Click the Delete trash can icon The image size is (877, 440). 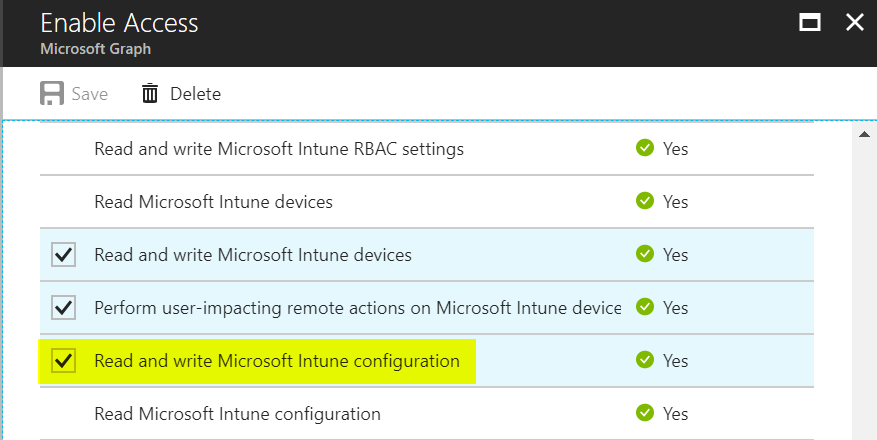tap(150, 94)
